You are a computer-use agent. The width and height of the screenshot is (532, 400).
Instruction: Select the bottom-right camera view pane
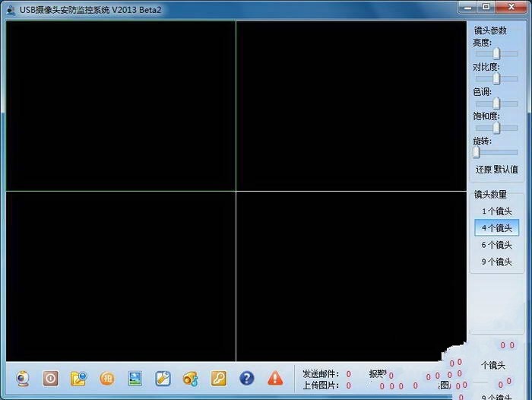click(351, 276)
